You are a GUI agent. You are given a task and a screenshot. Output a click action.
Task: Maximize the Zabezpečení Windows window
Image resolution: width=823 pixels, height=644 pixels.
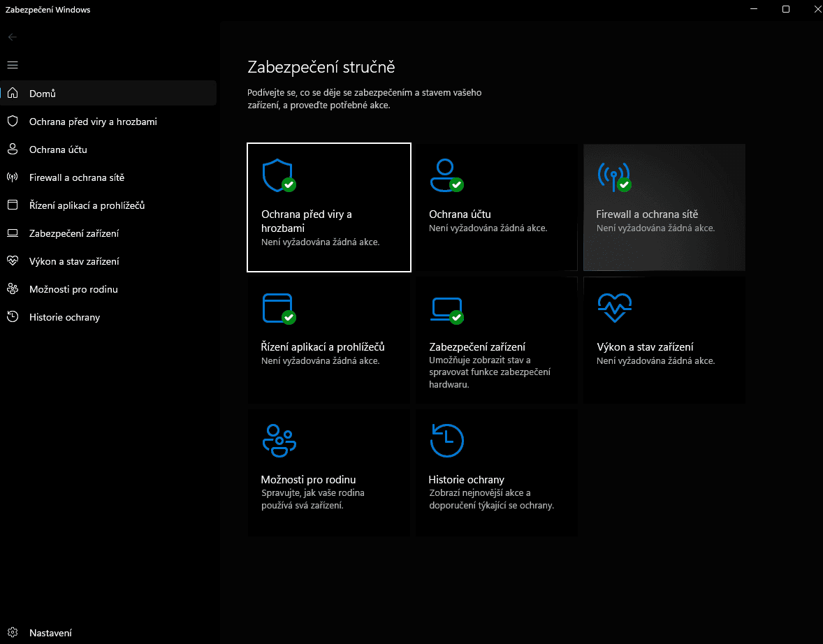pyautogui.click(x=786, y=9)
